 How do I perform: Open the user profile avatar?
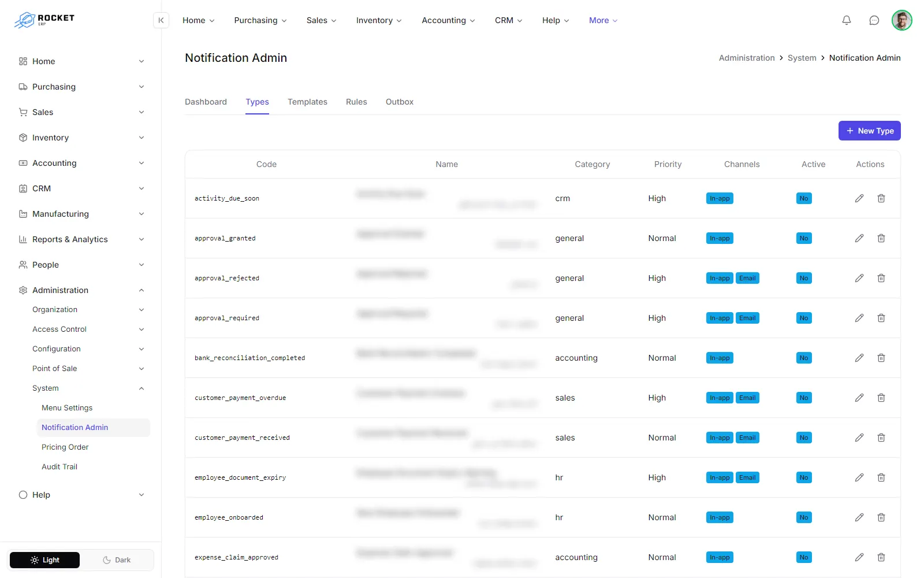click(x=901, y=20)
